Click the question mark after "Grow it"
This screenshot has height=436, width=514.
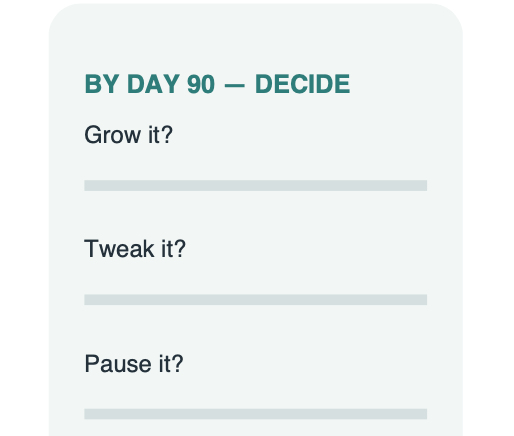[167, 134]
